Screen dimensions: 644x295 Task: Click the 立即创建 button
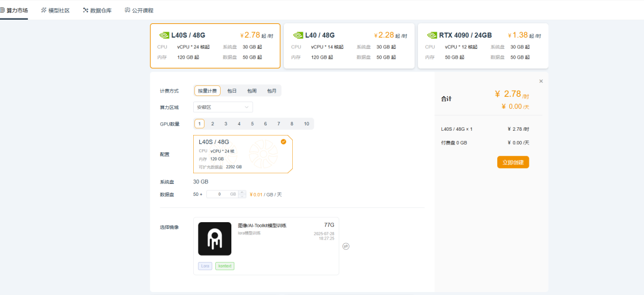coord(513,162)
